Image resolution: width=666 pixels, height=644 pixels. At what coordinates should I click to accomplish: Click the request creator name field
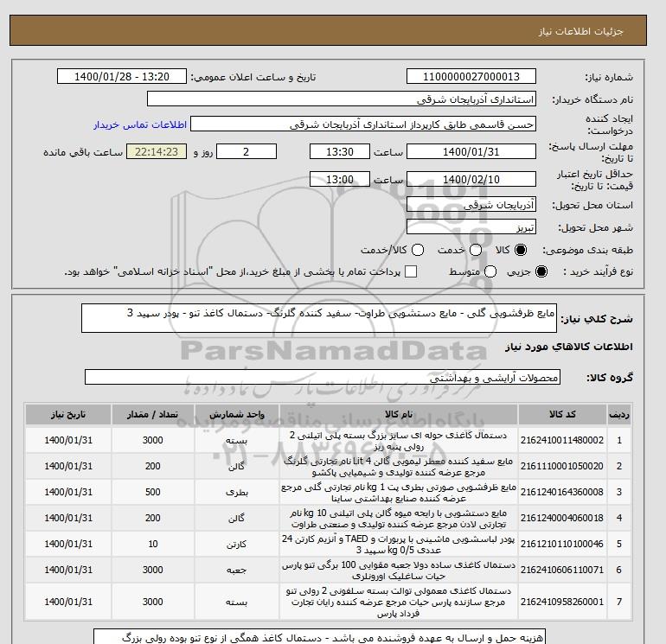click(x=363, y=124)
